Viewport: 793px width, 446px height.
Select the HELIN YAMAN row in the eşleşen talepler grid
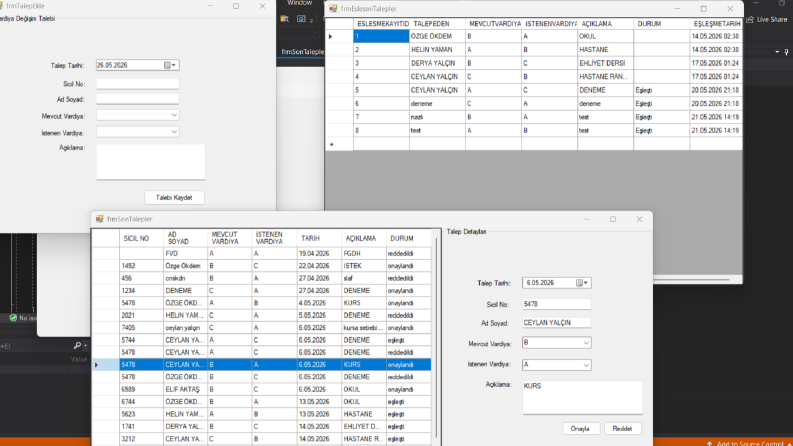click(x=533, y=50)
